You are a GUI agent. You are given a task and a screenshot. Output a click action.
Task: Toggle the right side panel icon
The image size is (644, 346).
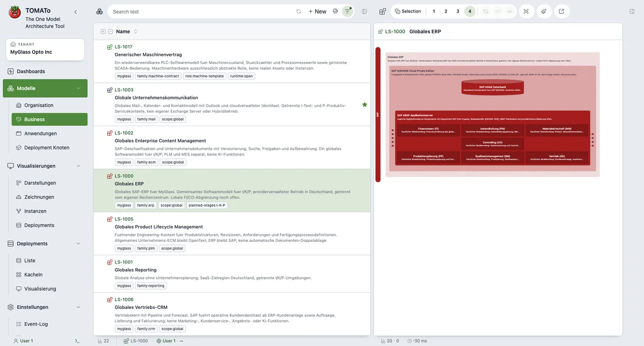pyautogui.click(x=632, y=12)
